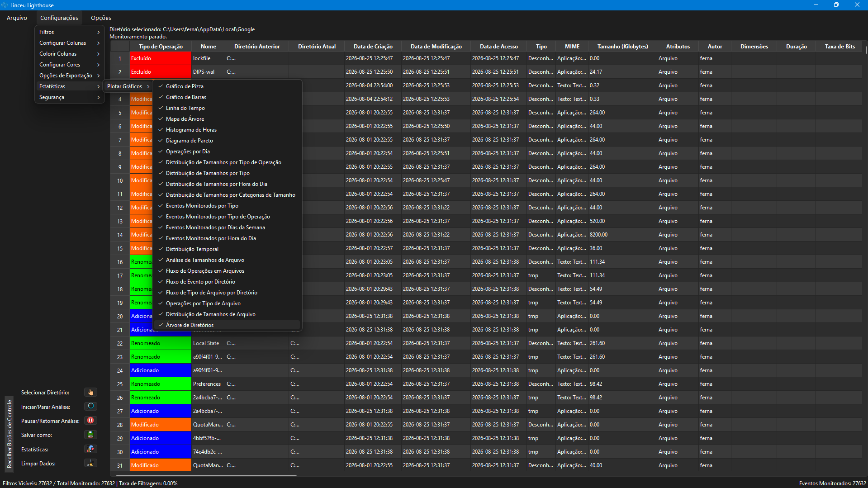Click the Pausar/Retomar Análise red icon
The width and height of the screenshot is (868, 488).
90,420
